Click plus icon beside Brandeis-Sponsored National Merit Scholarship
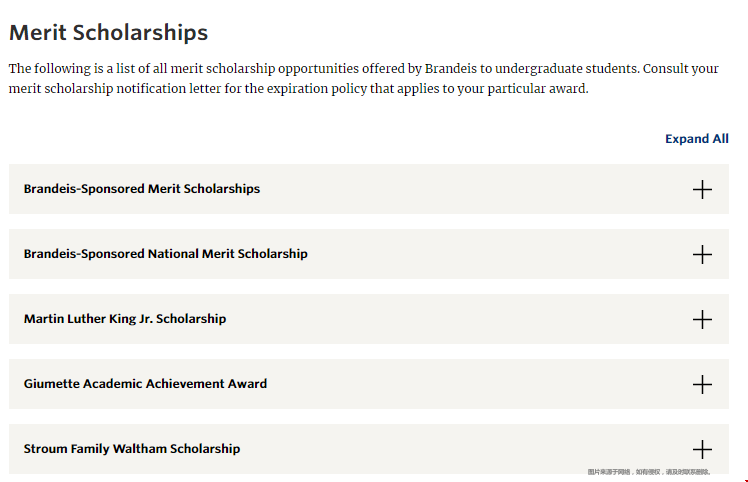 click(702, 254)
